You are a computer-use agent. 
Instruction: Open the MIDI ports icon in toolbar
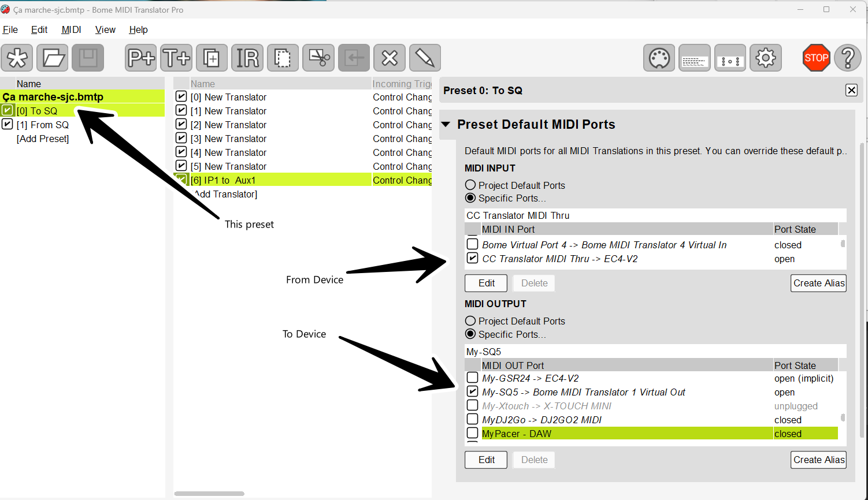tap(659, 58)
